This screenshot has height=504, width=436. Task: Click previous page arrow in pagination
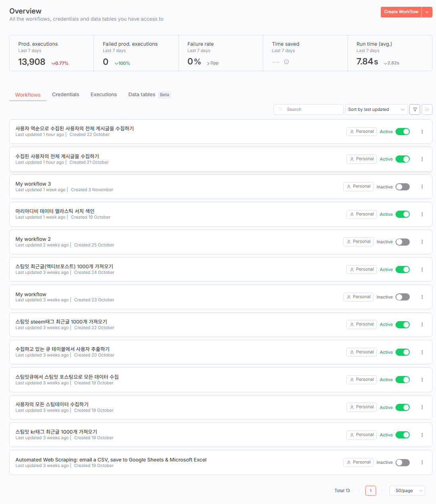coord(359,490)
